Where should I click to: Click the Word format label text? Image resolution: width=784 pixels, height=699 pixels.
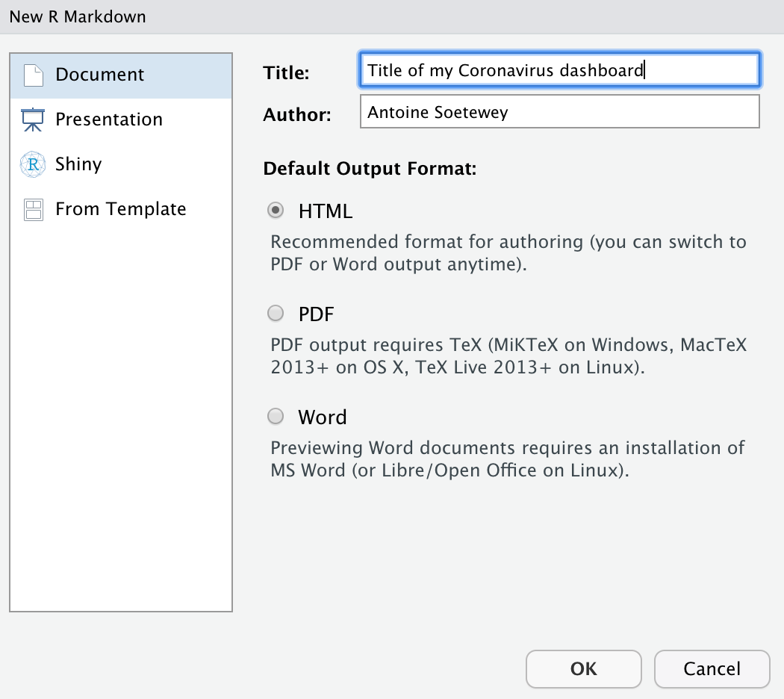[x=323, y=417]
